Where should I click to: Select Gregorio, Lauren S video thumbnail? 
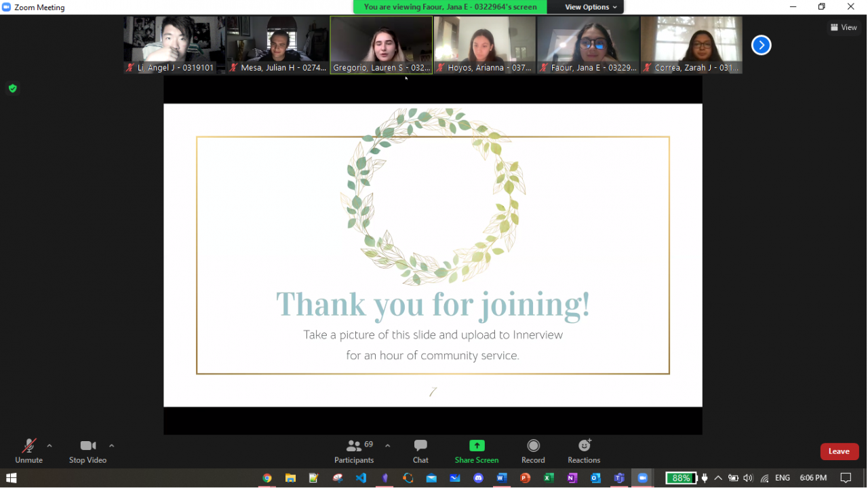(381, 45)
